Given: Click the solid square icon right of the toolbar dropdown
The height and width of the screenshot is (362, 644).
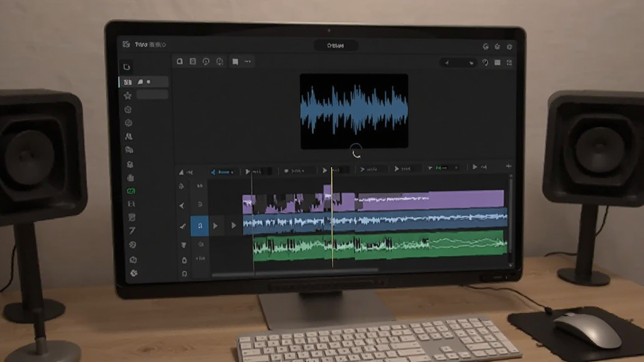Looking at the screenshot, I should click(497, 63).
